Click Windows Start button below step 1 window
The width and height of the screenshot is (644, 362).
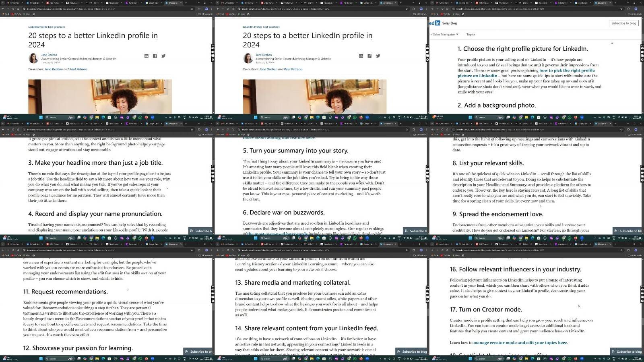pos(470,118)
